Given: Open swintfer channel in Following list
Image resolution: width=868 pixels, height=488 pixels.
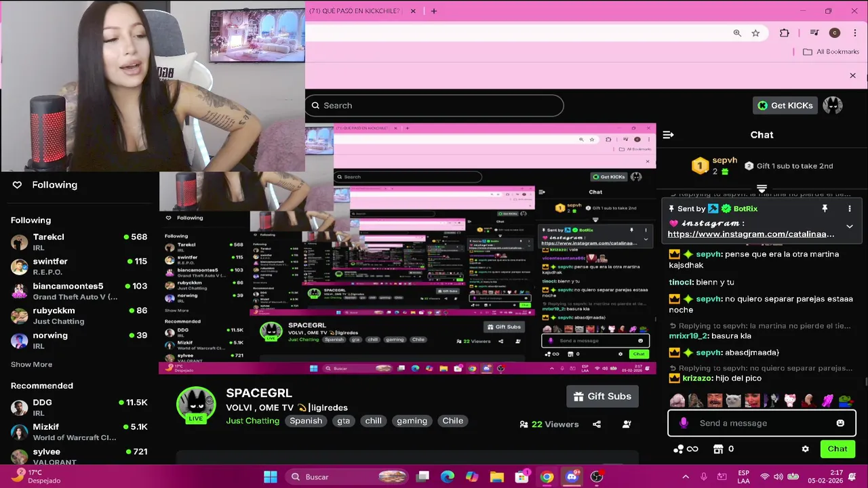Looking at the screenshot, I should tap(79, 266).
